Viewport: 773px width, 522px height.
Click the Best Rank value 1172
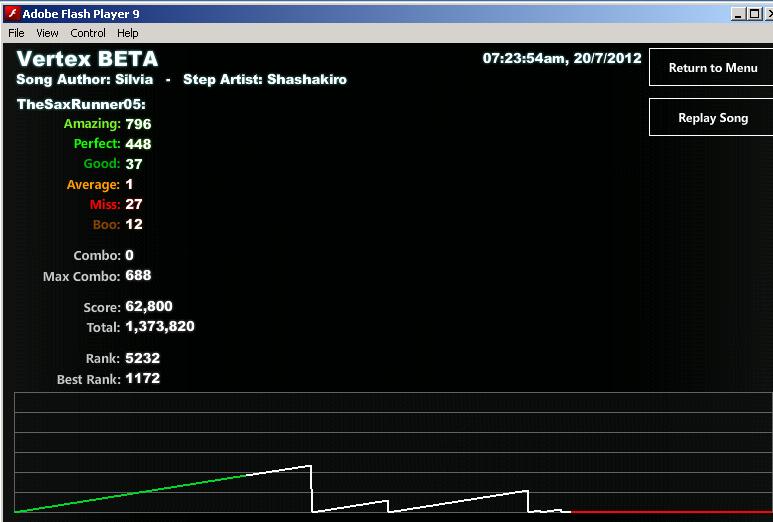click(142, 379)
